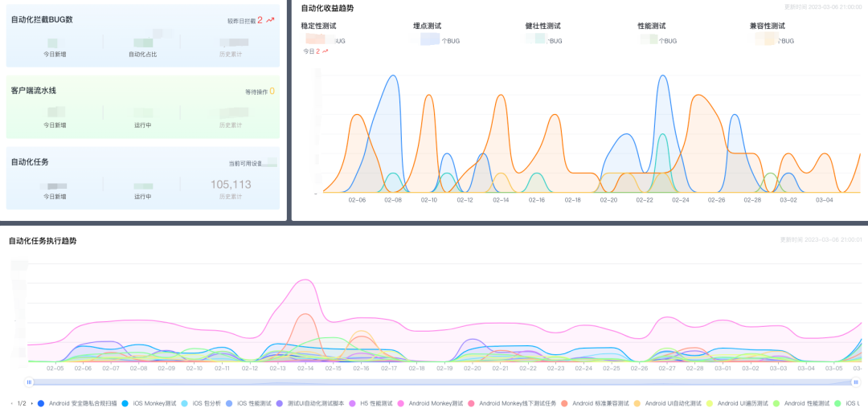Image resolution: width=868 pixels, height=412 pixels.
Task: Click the 自动化拦截BUG数 card title
Action: coord(42,19)
